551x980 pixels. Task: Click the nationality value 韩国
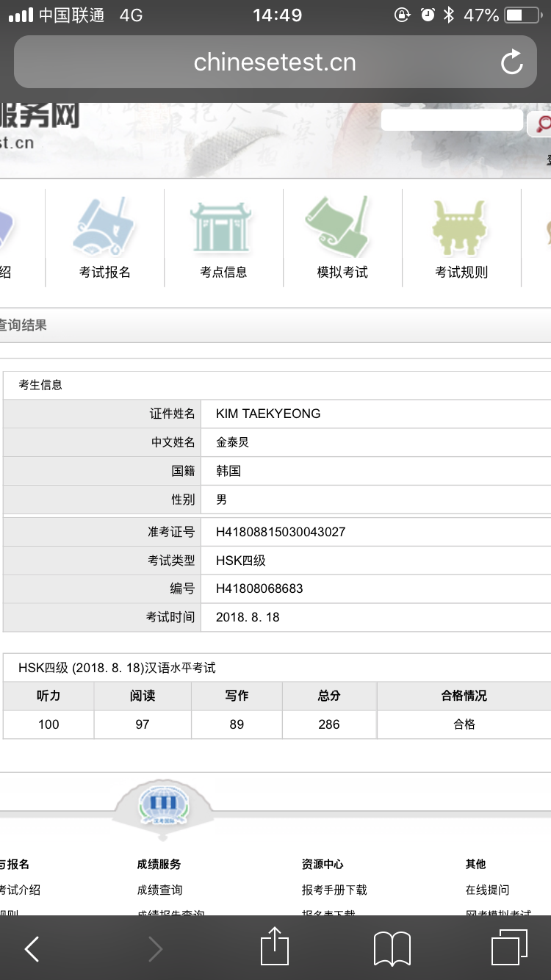(x=228, y=471)
